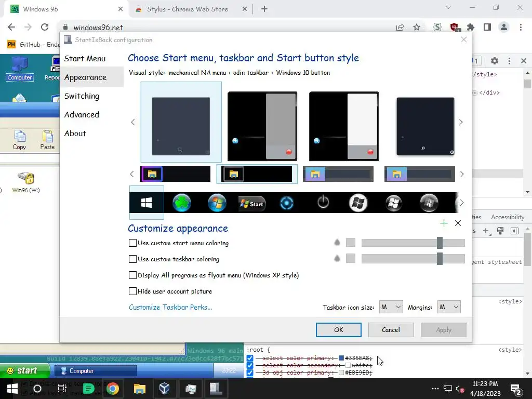The height and width of the screenshot is (399, 532).
Task: Adjust the start menu coloring opacity slider
Action: 413,243
